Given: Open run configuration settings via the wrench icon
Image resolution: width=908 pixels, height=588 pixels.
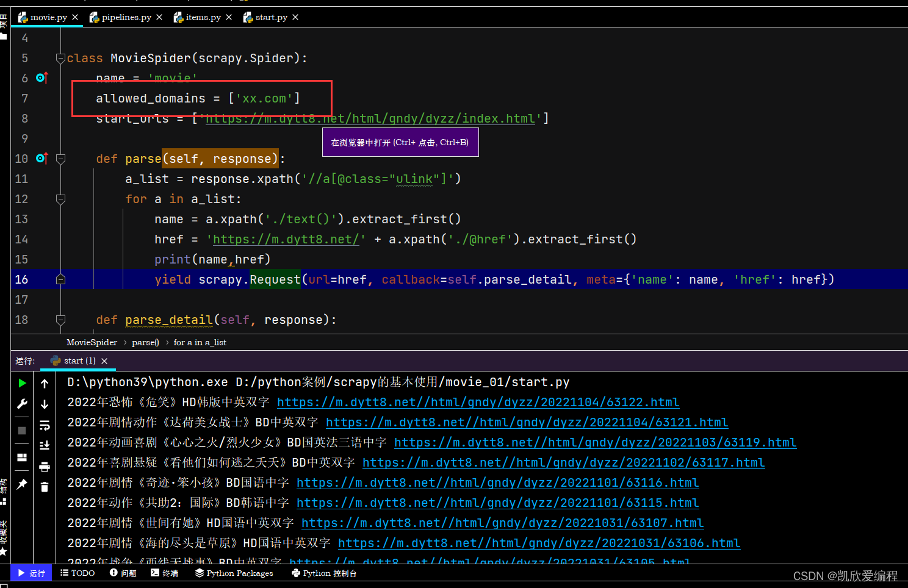Looking at the screenshot, I should [22, 403].
